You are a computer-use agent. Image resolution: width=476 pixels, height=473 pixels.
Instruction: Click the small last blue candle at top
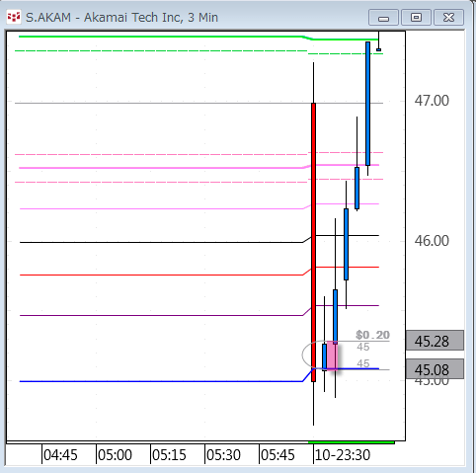pyautogui.click(x=378, y=49)
